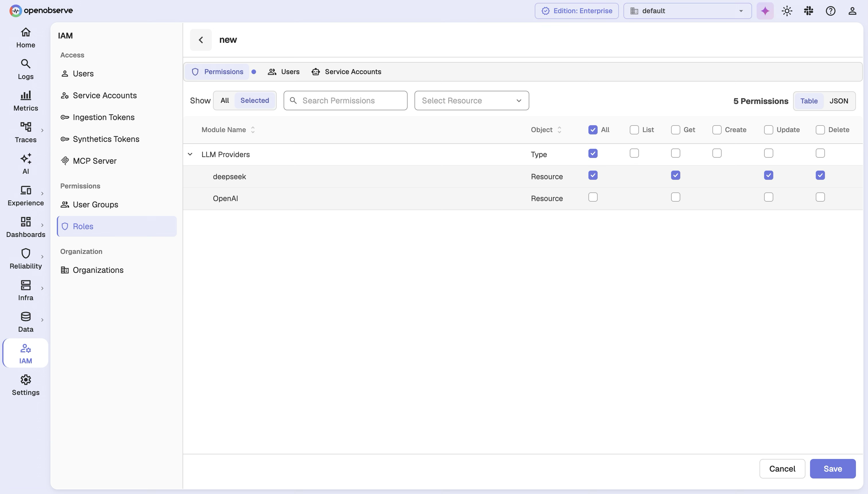Focus the Search Permissions field
This screenshot has height=494, width=868.
coord(346,101)
